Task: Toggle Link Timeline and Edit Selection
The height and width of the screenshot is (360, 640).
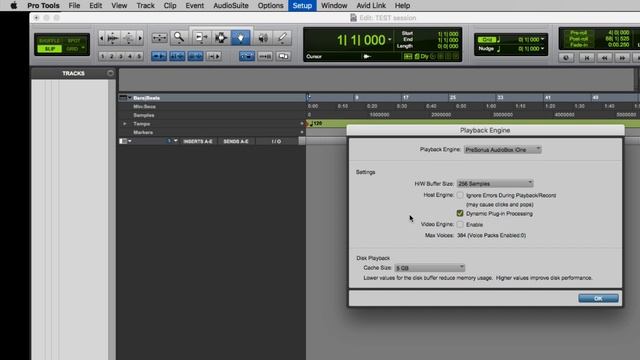Action: coord(177,56)
